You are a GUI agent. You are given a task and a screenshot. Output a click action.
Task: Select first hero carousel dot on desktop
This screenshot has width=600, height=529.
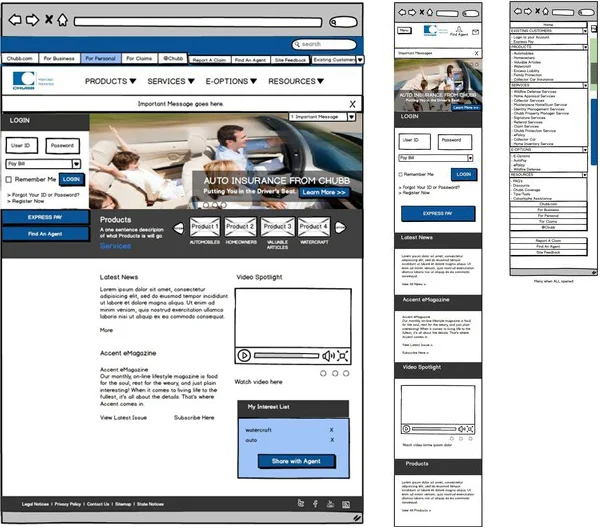pyautogui.click(x=205, y=205)
